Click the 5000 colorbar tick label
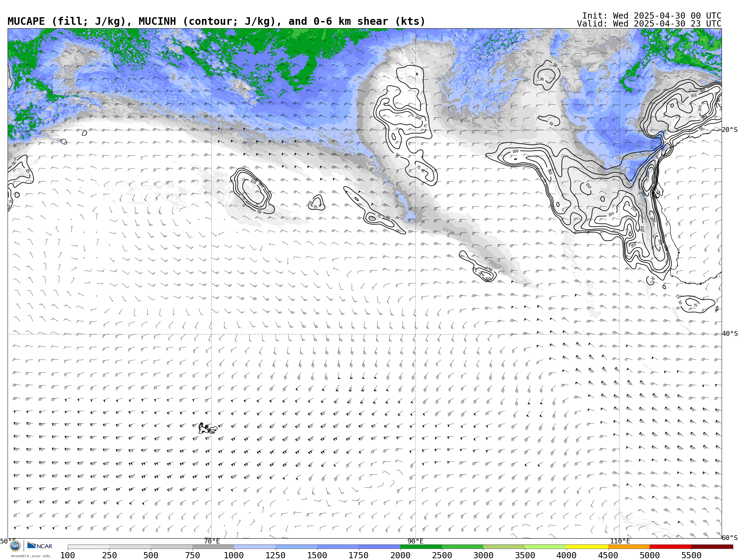 coord(650,556)
